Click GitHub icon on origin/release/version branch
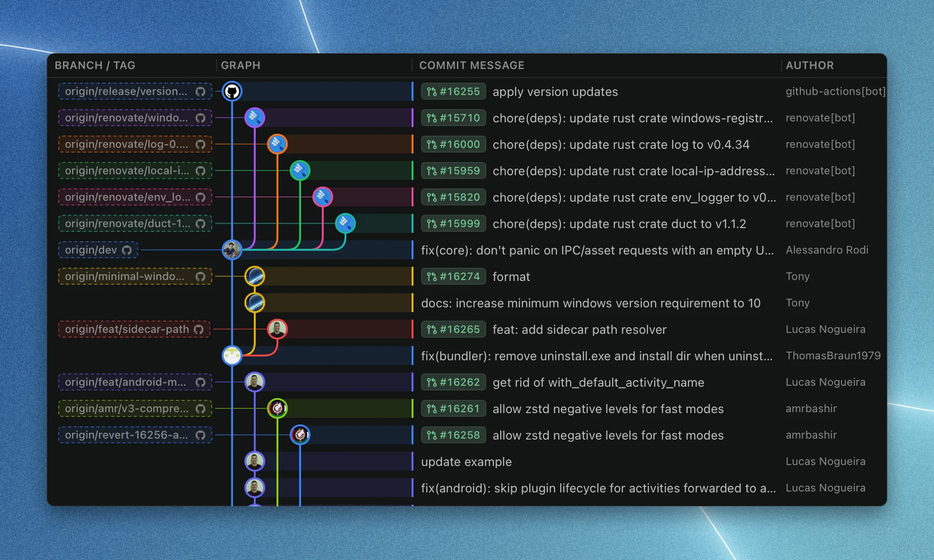 tap(200, 91)
